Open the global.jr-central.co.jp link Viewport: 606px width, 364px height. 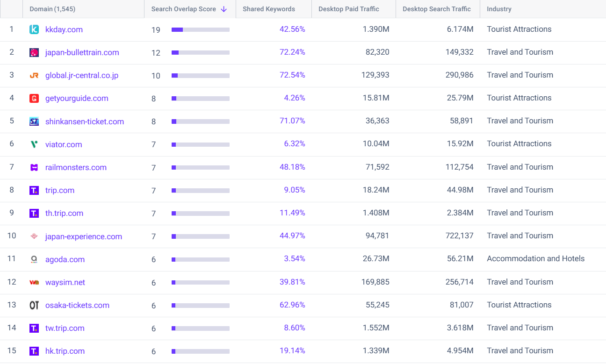click(82, 75)
